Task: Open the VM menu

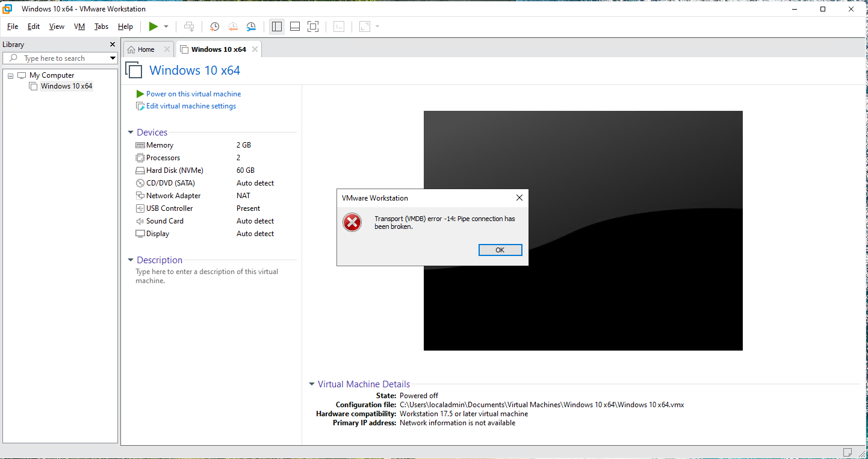Action: [x=79, y=27]
